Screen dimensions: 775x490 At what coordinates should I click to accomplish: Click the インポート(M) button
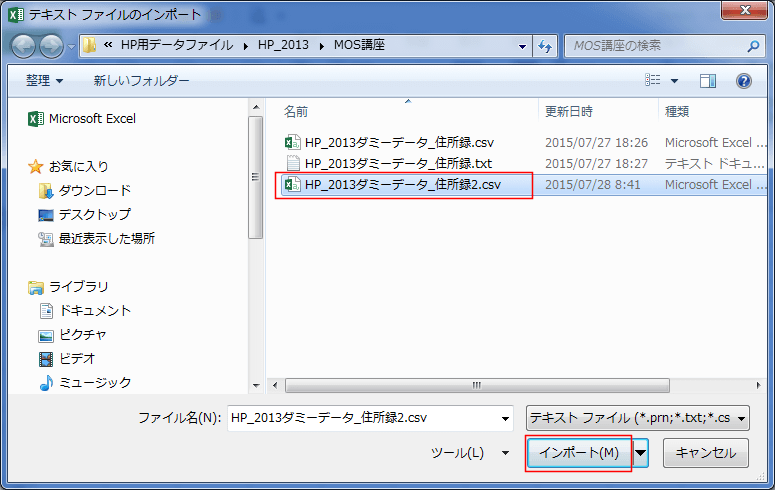(x=579, y=453)
